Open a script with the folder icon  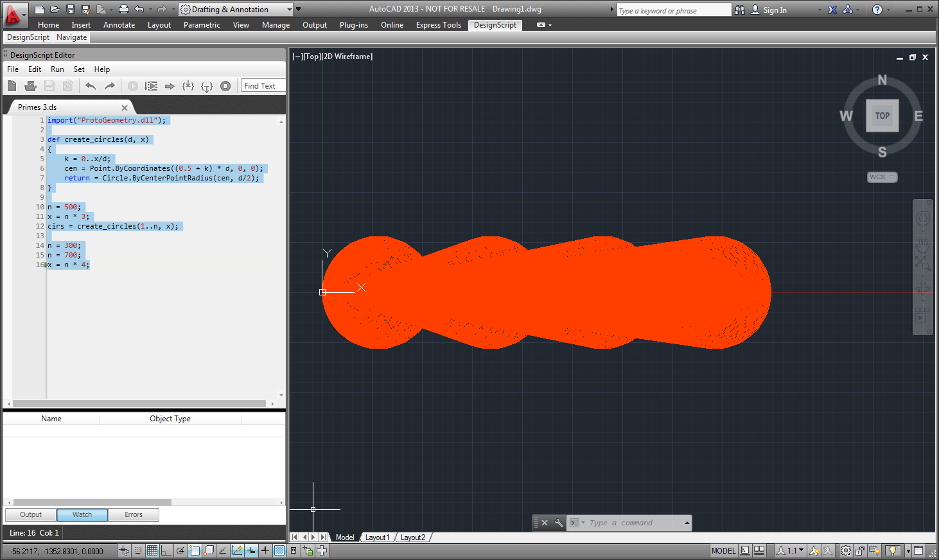30,86
